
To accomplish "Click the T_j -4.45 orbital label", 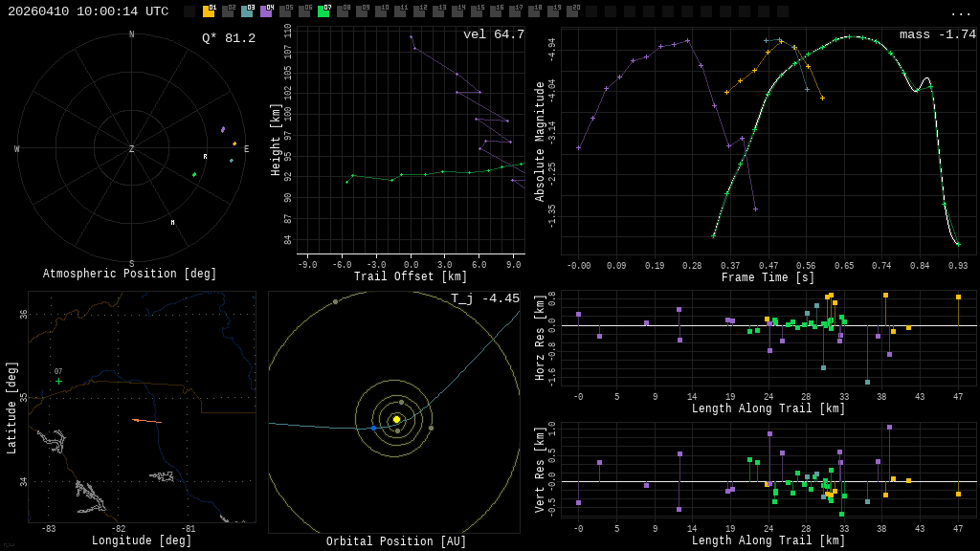I will (485, 298).
